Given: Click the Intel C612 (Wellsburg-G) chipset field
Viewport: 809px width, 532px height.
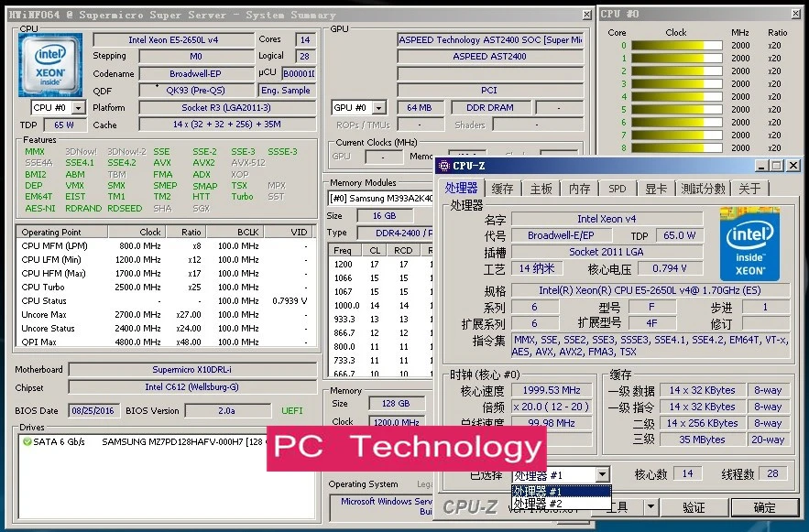Looking at the screenshot, I should (192, 387).
